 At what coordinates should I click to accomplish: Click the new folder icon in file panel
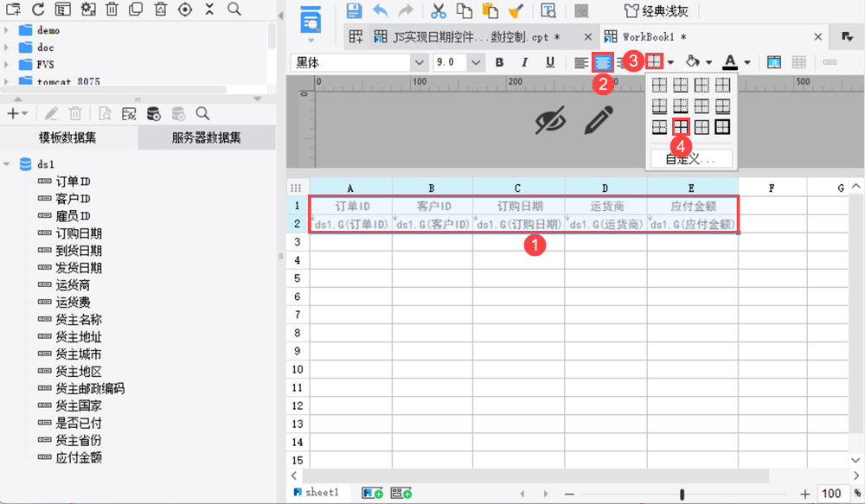13,10
